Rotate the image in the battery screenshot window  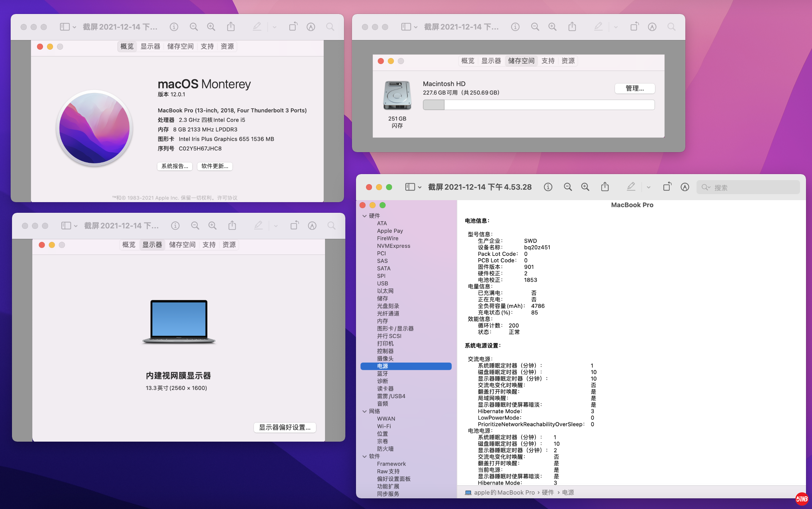click(x=667, y=187)
